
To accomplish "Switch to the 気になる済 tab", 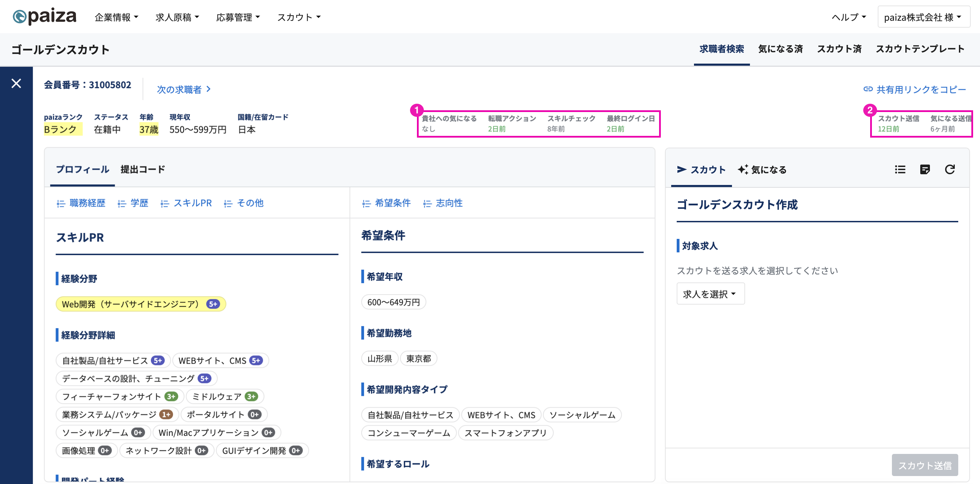I will pos(781,49).
